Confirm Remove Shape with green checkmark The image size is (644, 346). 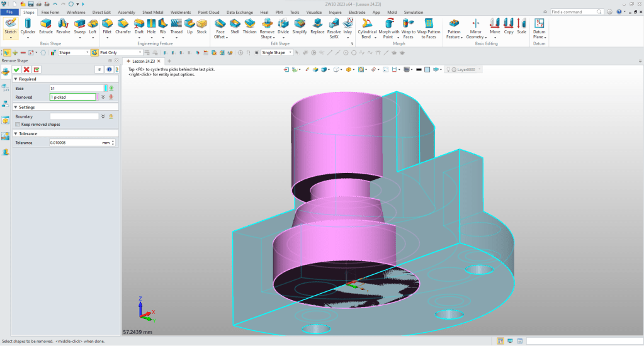click(16, 69)
